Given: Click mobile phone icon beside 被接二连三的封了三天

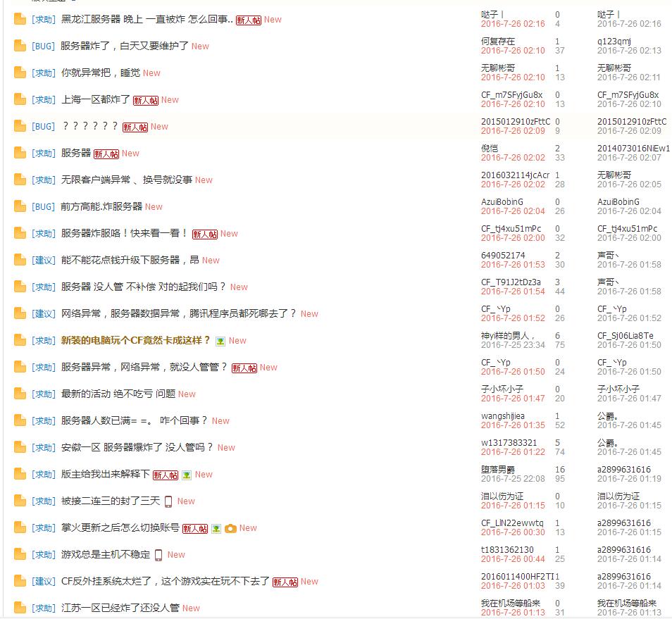Looking at the screenshot, I should tap(168, 501).
